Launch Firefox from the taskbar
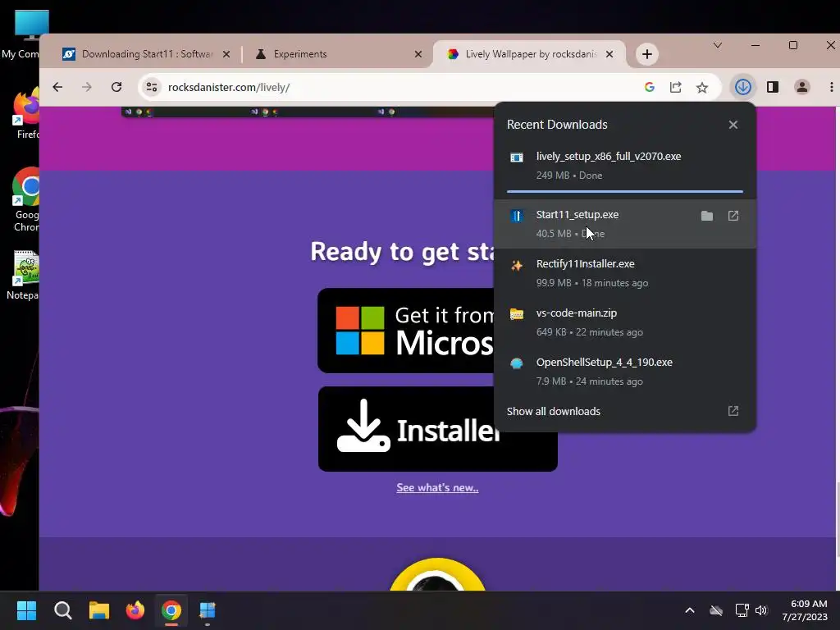 (135, 610)
